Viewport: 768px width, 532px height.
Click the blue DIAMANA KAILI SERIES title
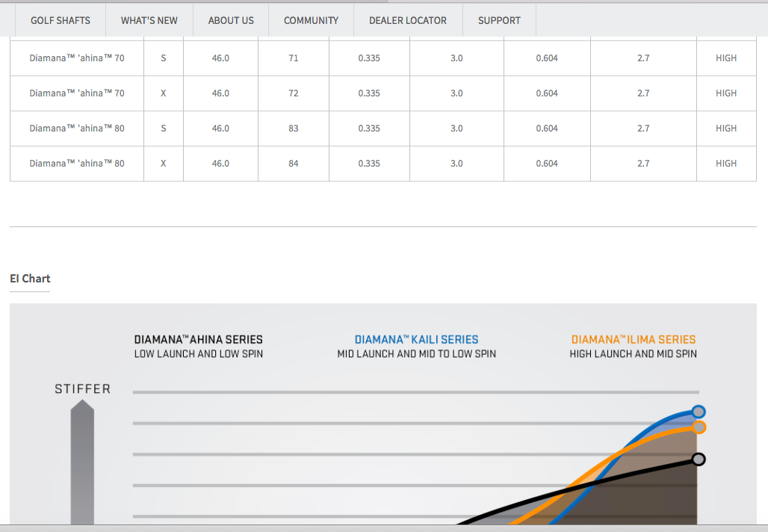tap(416, 339)
